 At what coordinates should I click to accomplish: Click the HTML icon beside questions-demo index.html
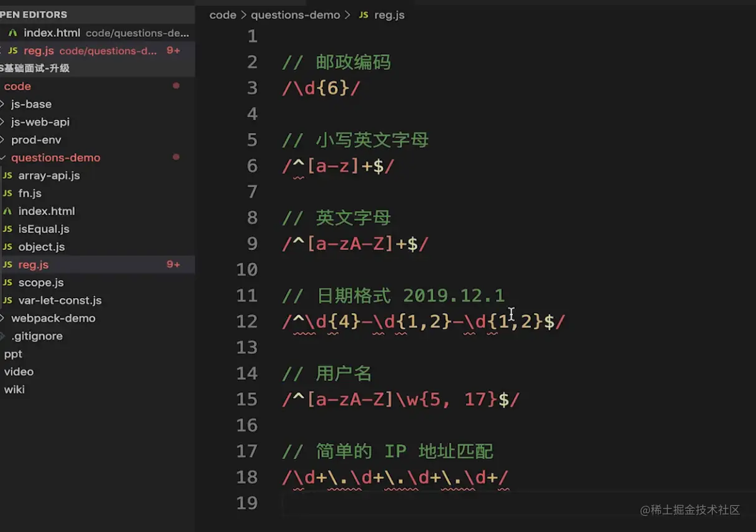7,211
